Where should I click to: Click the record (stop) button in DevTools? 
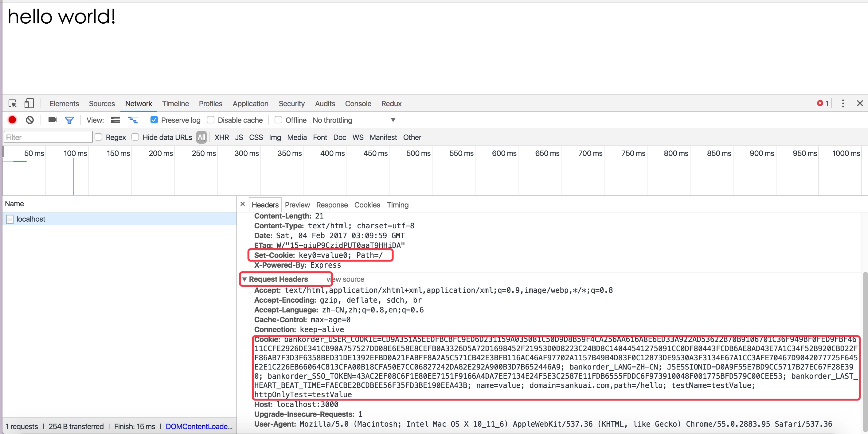[12, 120]
